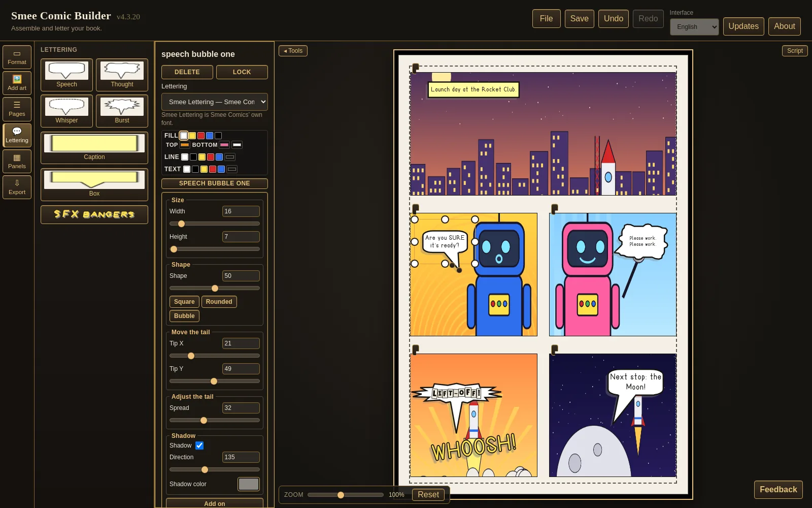
Task: Open the Add art tool
Action: (17, 83)
